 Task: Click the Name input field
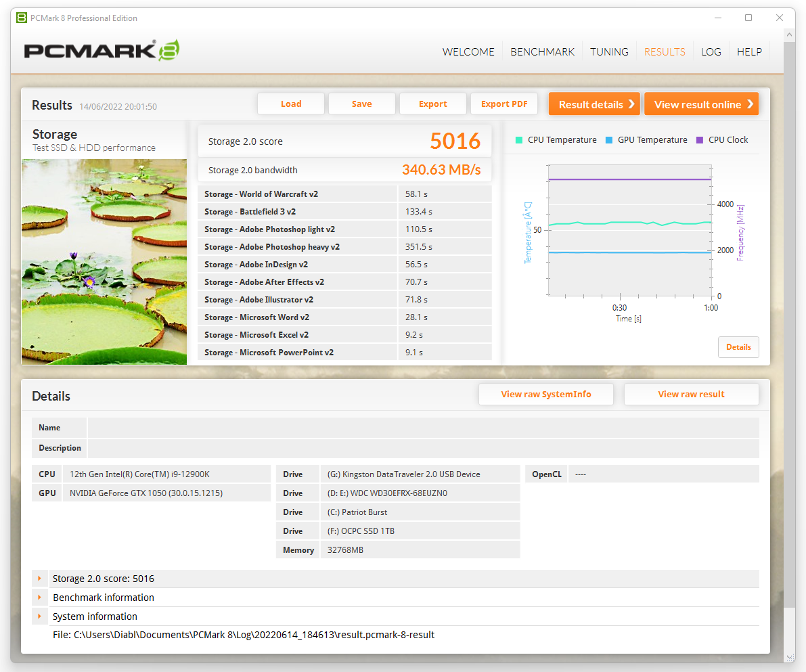pyautogui.click(x=423, y=428)
